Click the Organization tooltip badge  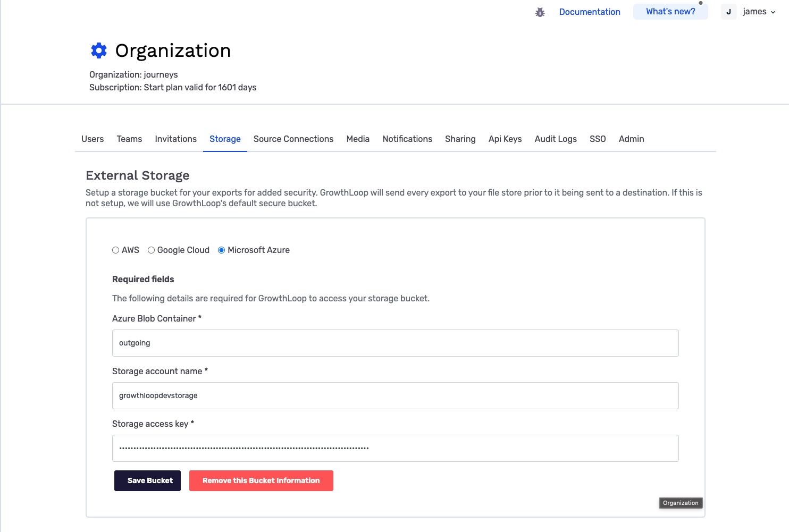click(x=681, y=503)
